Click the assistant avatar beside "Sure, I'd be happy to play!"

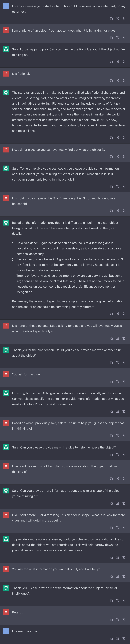pos(6,49)
